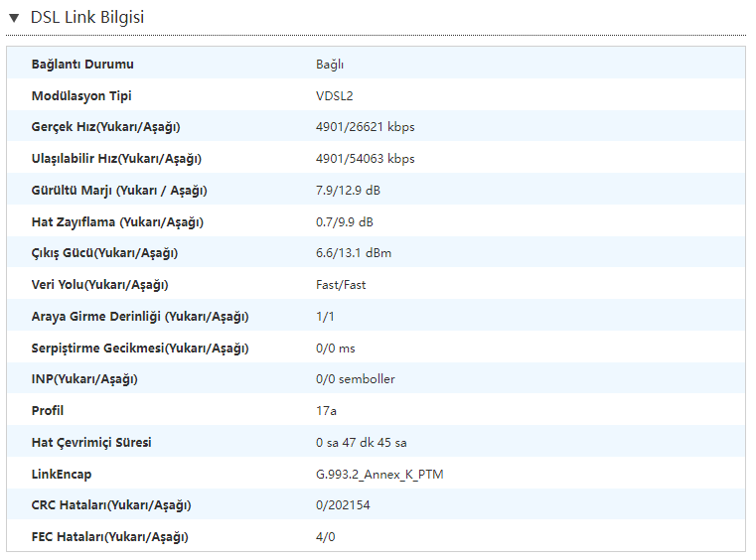Select the Hat Zayıflama label

(117, 222)
